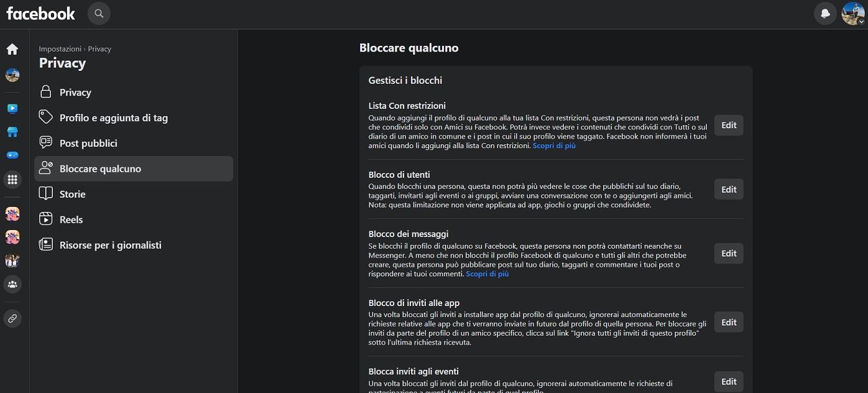Open the second pink shortcut thumbnail

pos(12,238)
